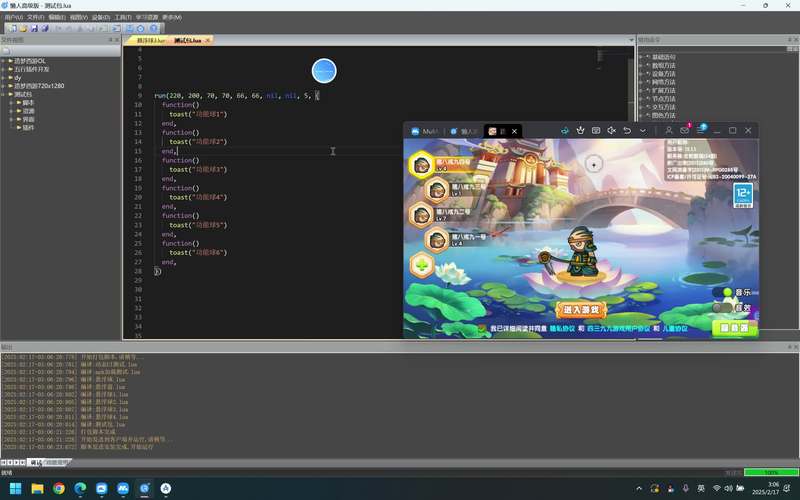Open File Explorer from the taskbar
This screenshot has width=800, height=500.
pos(37,488)
